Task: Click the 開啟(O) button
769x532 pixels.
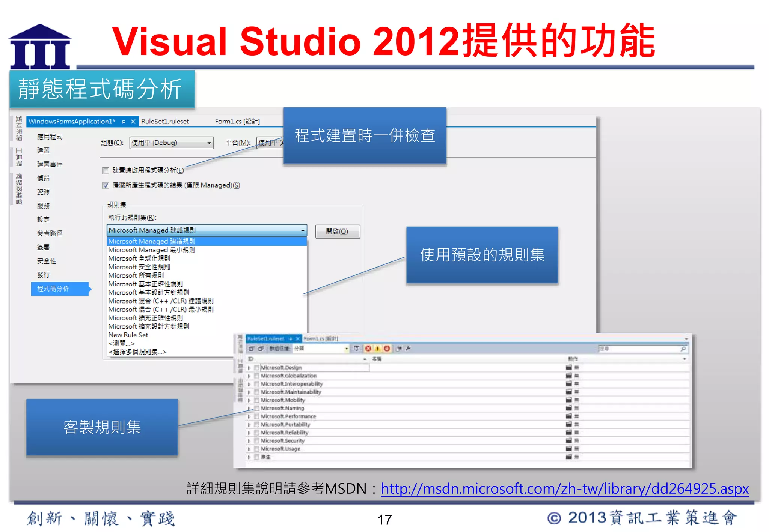Action: click(338, 231)
